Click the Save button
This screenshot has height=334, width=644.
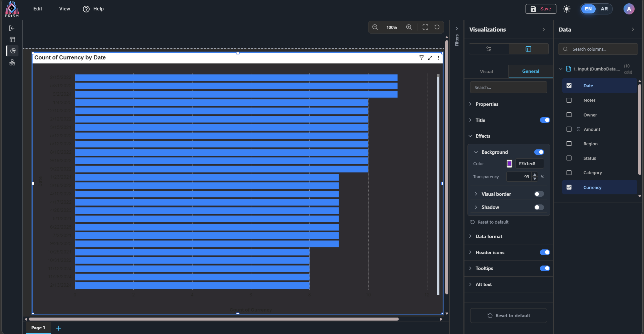541,9
